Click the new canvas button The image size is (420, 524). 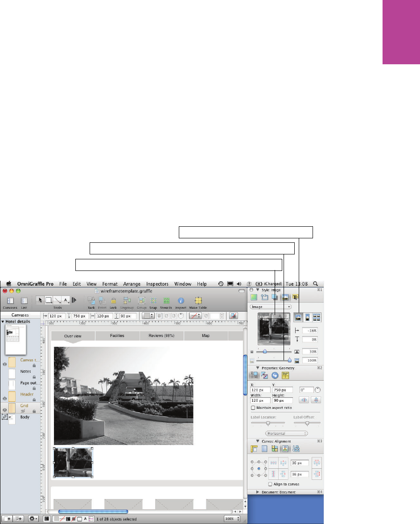pos(7,519)
